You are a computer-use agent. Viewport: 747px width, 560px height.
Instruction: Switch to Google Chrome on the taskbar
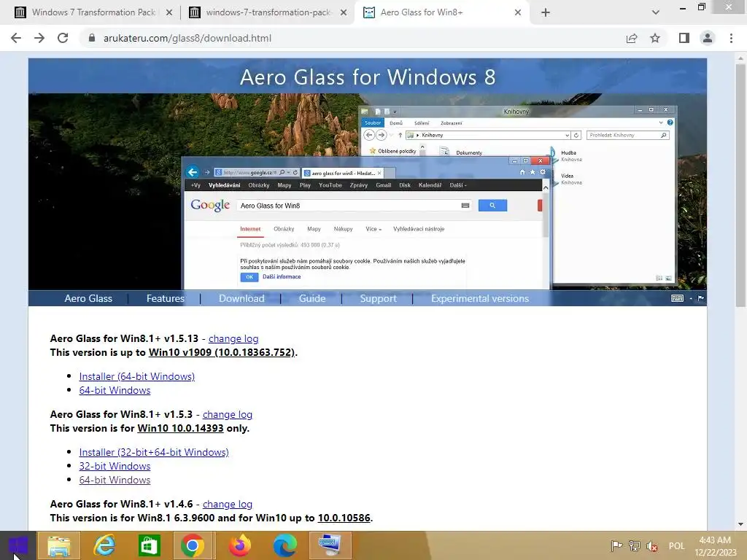pyautogui.click(x=193, y=545)
